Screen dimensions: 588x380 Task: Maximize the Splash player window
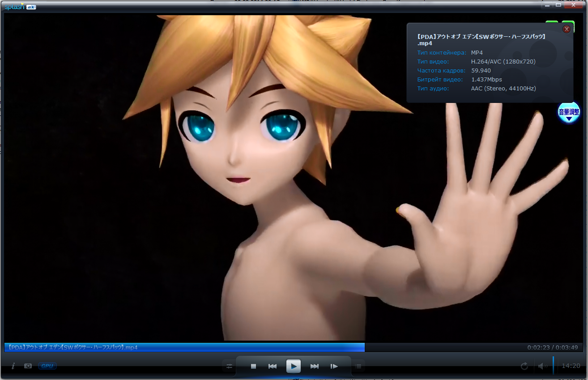(x=558, y=5)
